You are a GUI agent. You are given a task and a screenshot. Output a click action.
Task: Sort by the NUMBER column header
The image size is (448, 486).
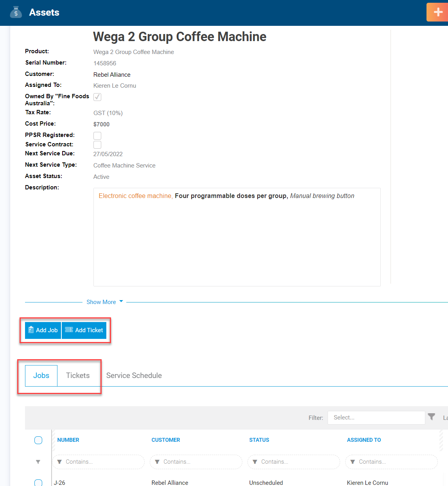(68, 440)
